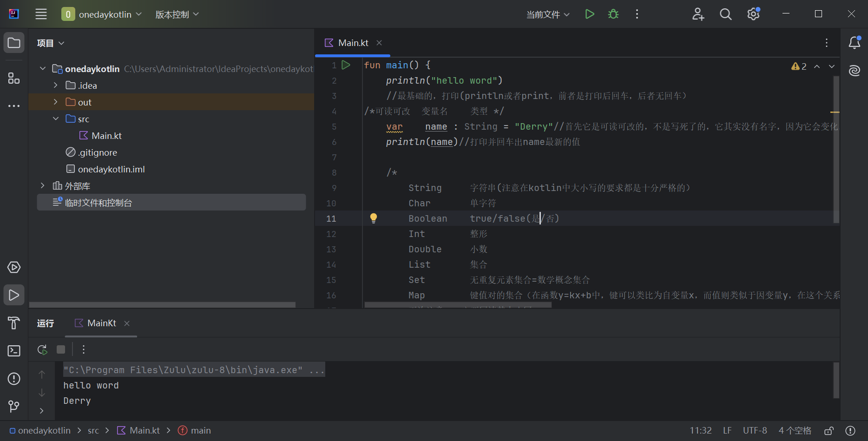Close the MainKt run tab

pos(127,323)
